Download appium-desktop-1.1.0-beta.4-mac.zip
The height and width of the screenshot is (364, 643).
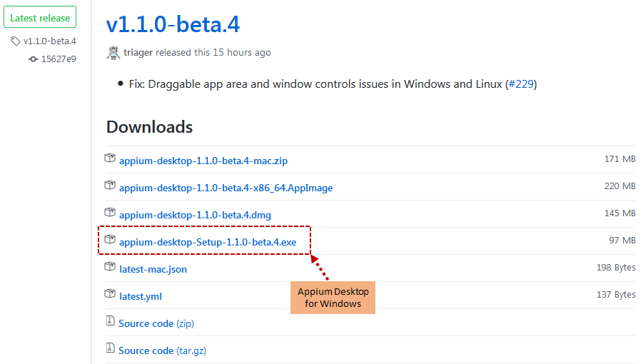pyautogui.click(x=203, y=161)
